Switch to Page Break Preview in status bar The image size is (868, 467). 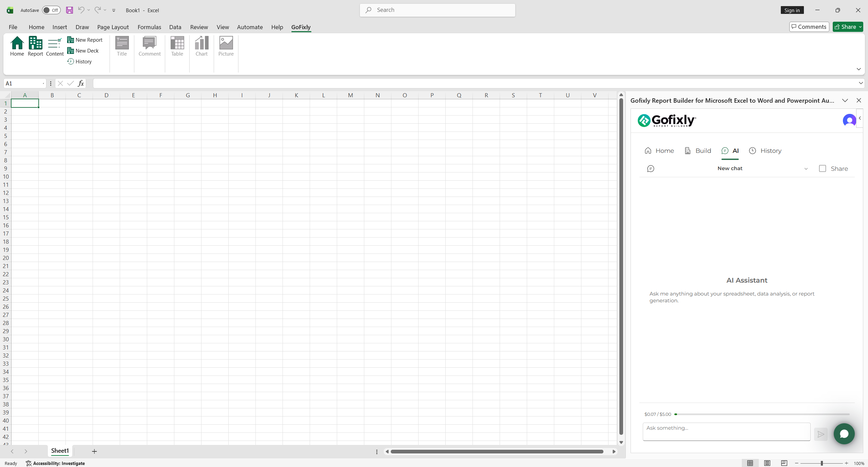click(x=784, y=463)
